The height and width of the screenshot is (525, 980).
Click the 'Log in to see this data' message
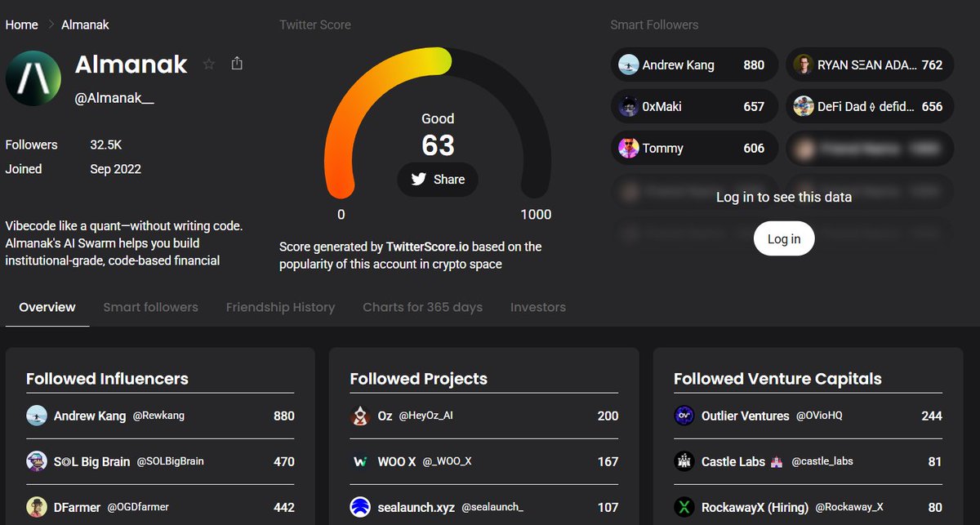(x=784, y=197)
